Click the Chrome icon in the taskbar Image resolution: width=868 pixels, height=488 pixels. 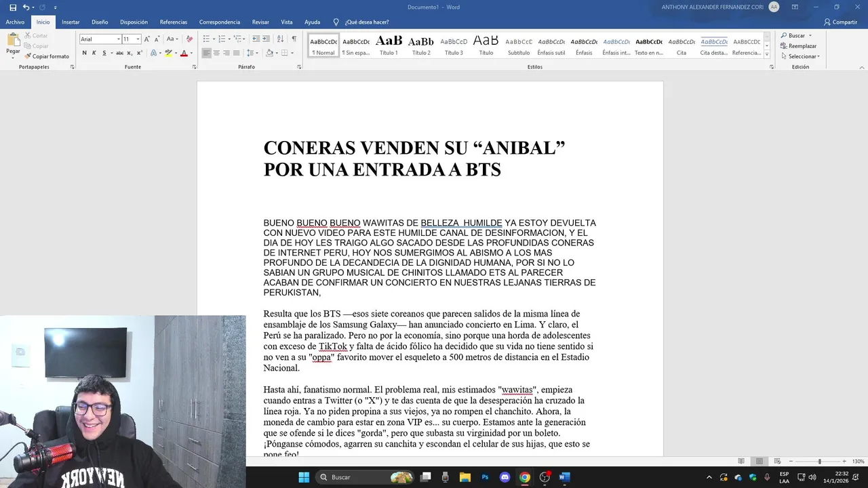pyautogui.click(x=524, y=477)
